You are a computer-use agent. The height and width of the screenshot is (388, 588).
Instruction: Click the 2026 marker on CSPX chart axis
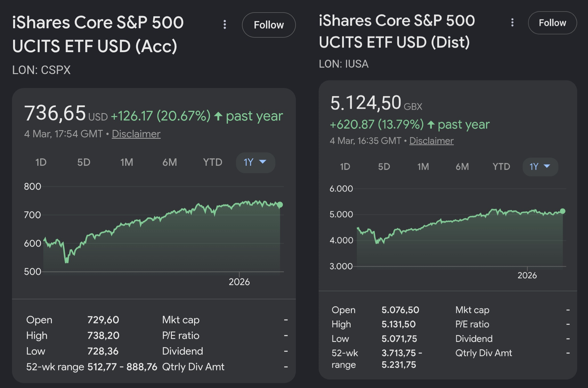[239, 282]
